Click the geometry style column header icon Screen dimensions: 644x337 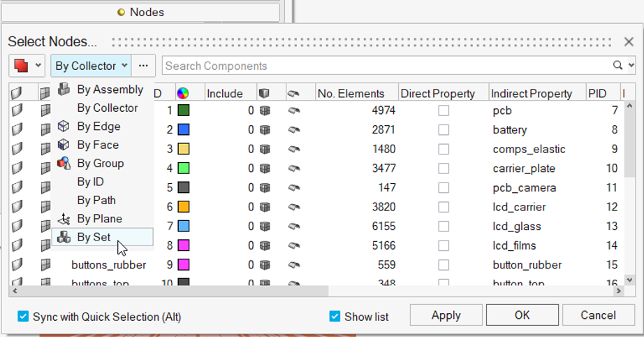point(293,94)
